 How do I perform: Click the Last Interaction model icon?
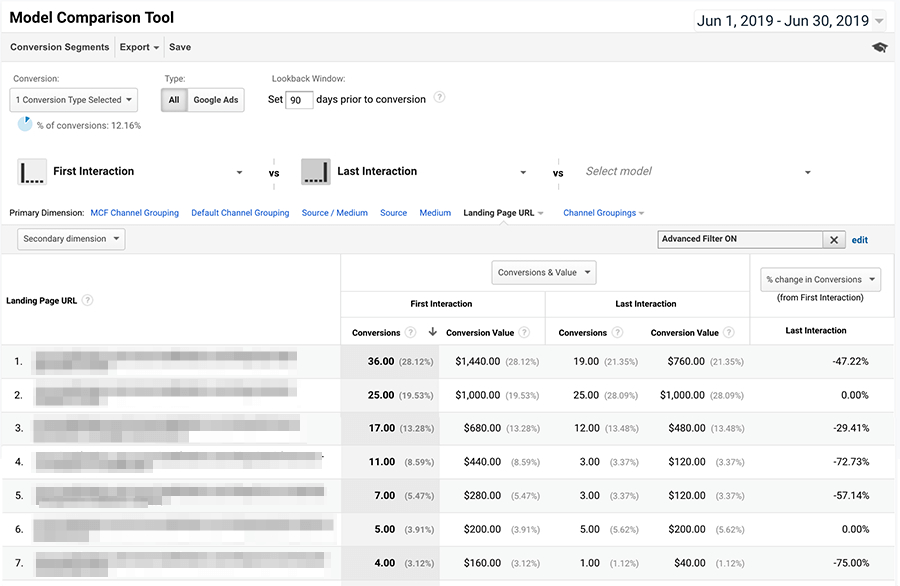(x=315, y=171)
